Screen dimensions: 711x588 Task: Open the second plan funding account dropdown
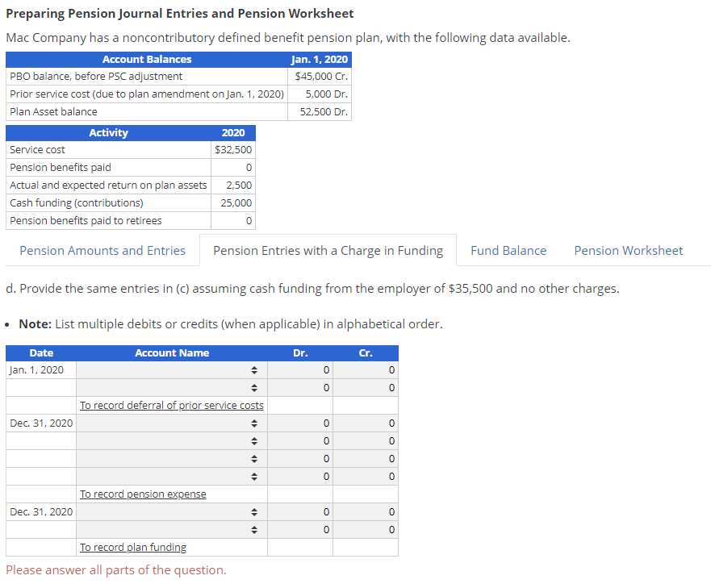254,529
